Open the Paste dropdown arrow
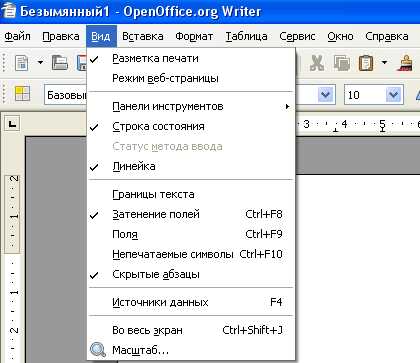The width and height of the screenshot is (420, 363). tap(384, 63)
